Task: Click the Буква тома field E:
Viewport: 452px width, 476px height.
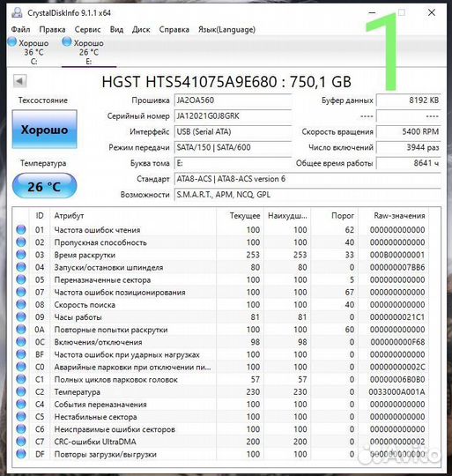Action: point(233,163)
